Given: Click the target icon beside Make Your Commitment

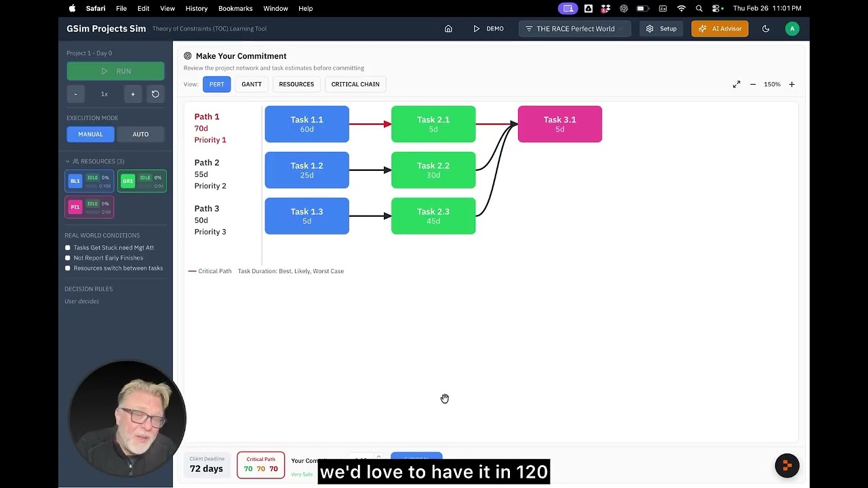Looking at the screenshot, I should [x=188, y=56].
